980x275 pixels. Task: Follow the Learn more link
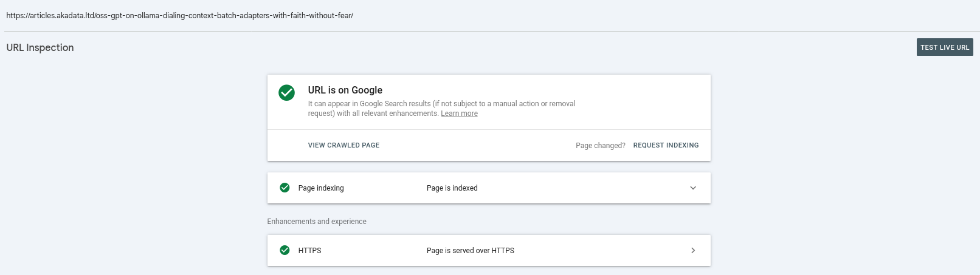[459, 114]
